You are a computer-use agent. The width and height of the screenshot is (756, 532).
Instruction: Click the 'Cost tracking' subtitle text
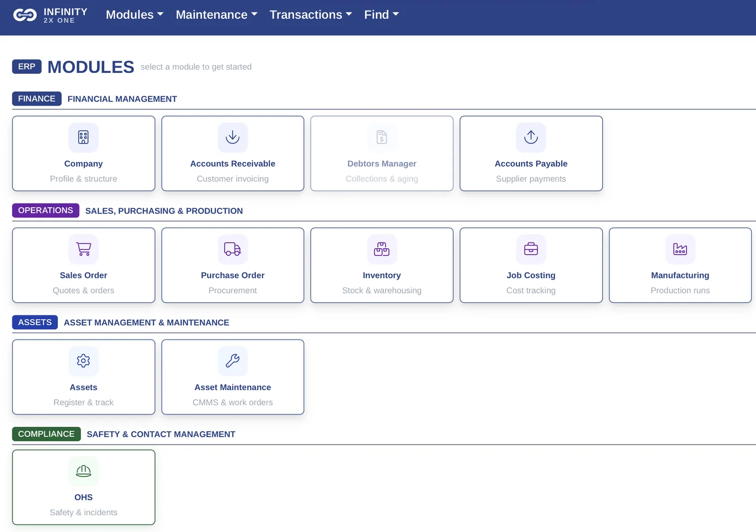(531, 290)
